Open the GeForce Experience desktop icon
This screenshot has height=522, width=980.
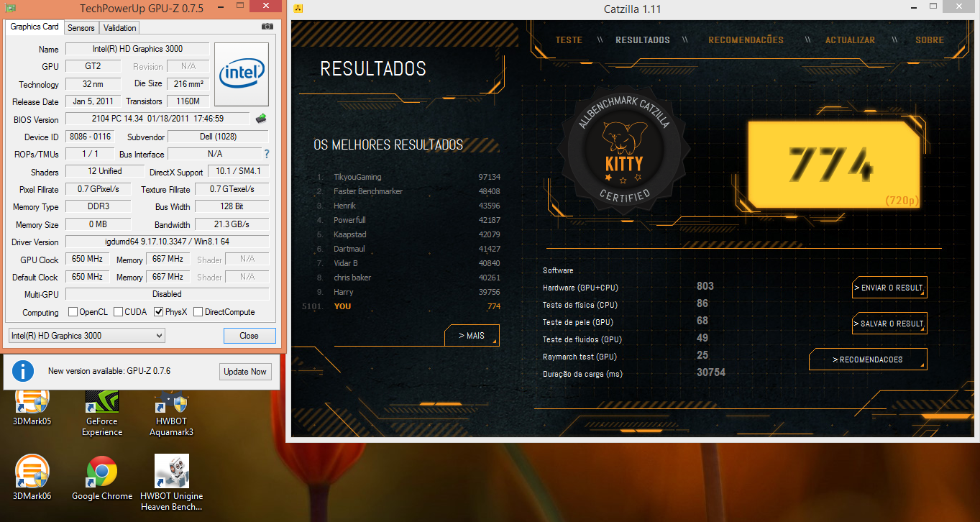click(102, 413)
